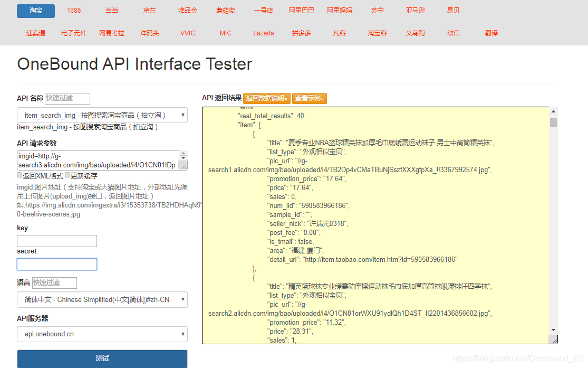Click the 查看示例 button
Image resolution: width=588 pixels, height=368 pixels.
[310, 98]
